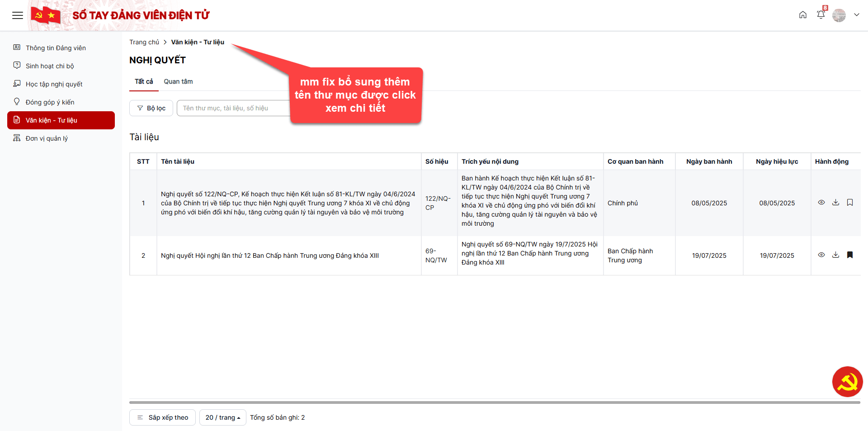Expand the user account dropdown arrow
Screen dimensions: 868x431
click(x=856, y=15)
